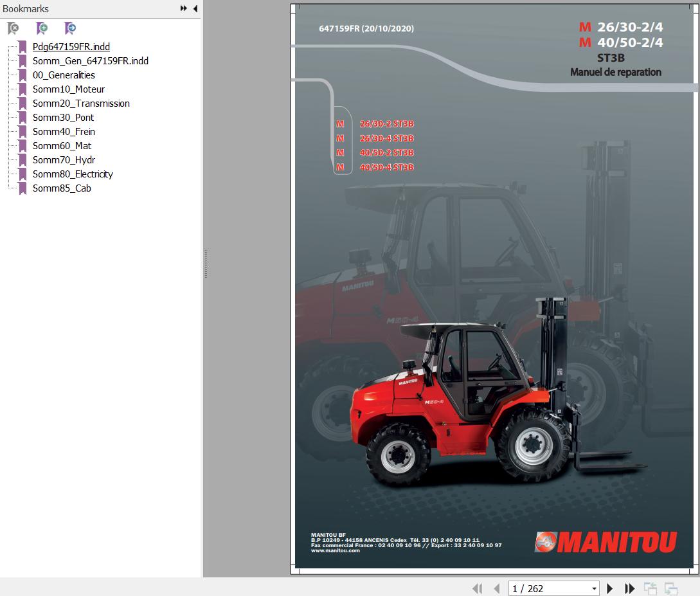Click the panel splitter grip handle
Image resolution: width=700 pixels, height=596 pixels.
tap(206, 264)
